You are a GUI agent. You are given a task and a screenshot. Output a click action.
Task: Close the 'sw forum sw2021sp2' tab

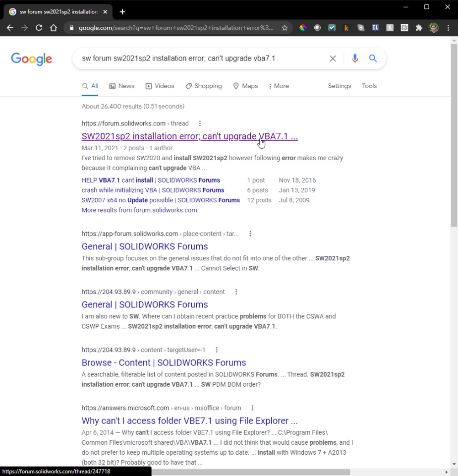click(105, 12)
